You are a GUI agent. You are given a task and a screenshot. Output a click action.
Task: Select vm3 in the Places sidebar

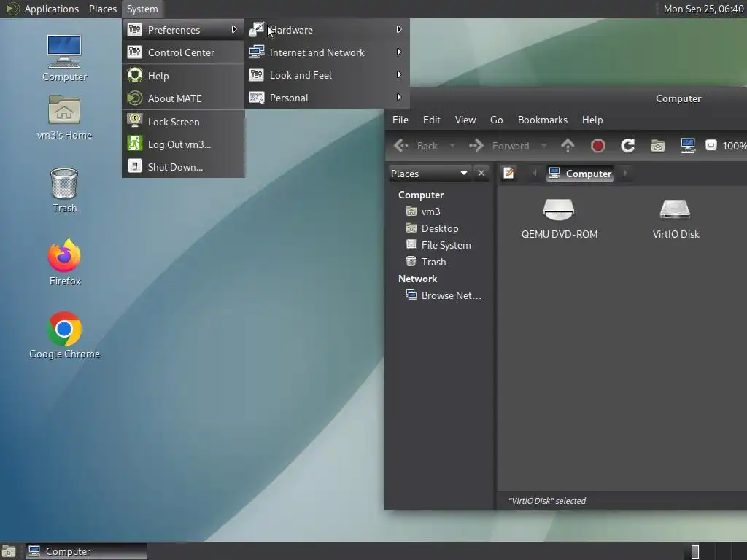coord(423,211)
